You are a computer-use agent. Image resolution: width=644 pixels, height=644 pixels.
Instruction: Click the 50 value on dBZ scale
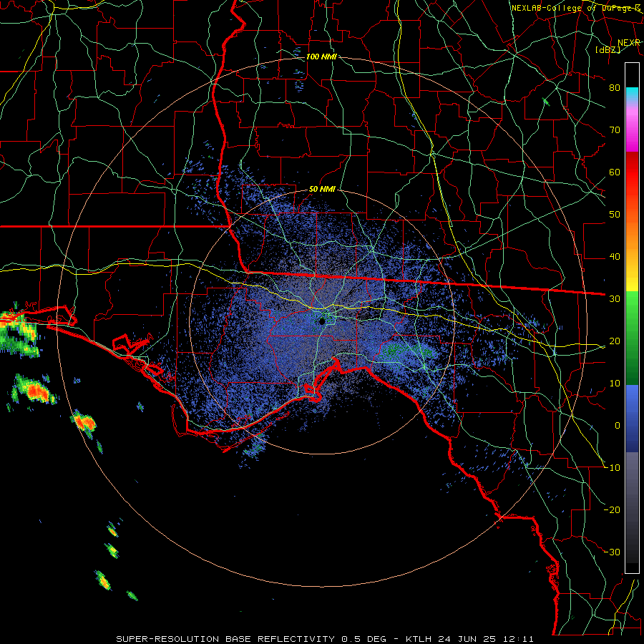[615, 215]
